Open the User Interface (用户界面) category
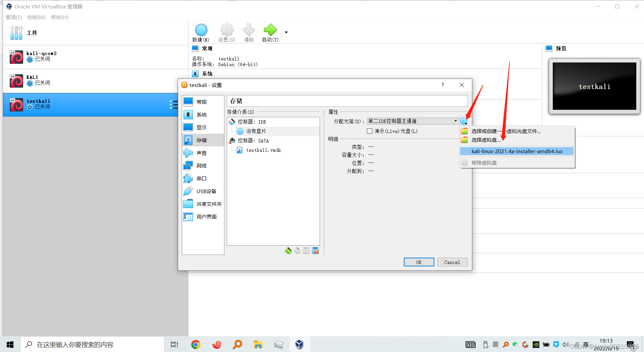The height and width of the screenshot is (352, 644). 203,217
